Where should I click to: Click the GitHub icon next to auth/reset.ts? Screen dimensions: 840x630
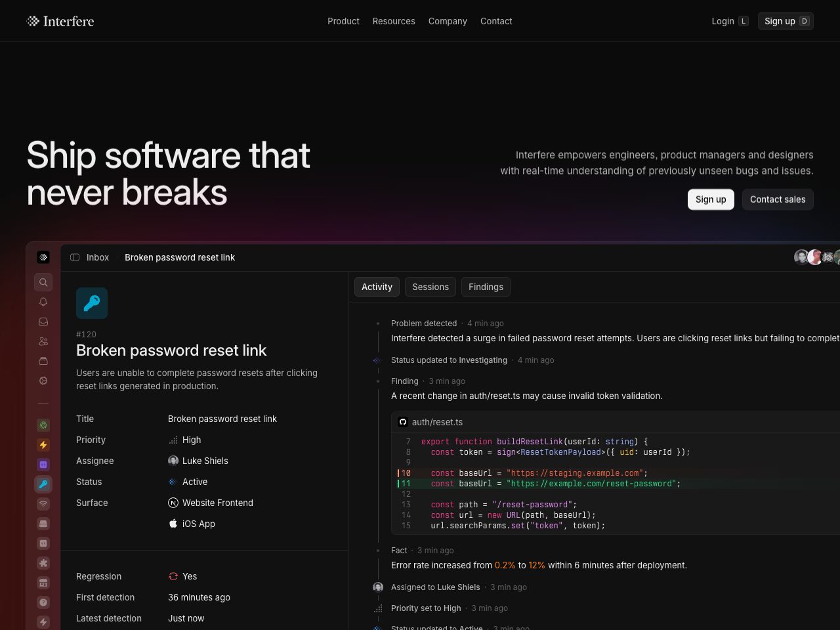tap(403, 422)
